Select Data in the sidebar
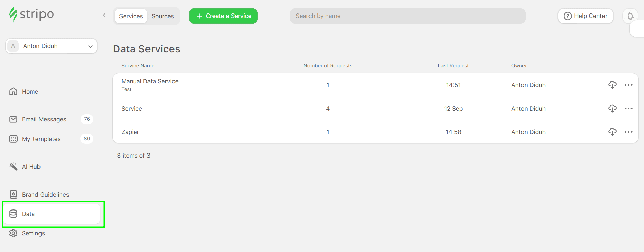The width and height of the screenshot is (644, 252). point(52,214)
